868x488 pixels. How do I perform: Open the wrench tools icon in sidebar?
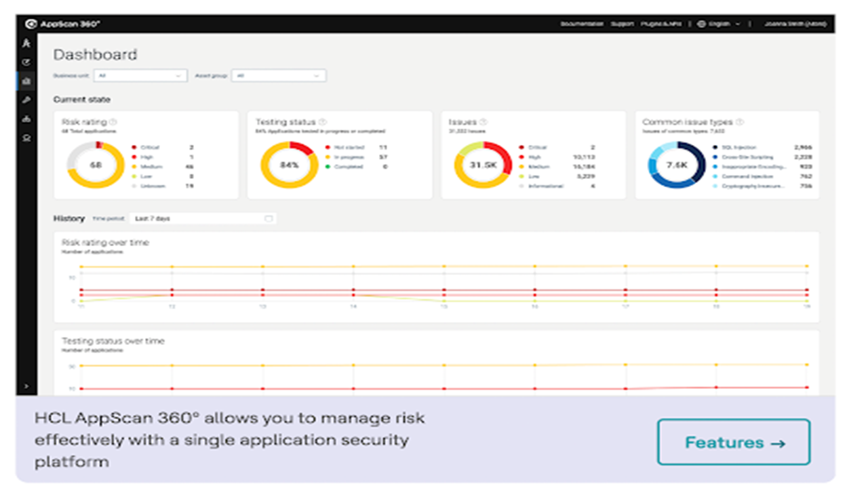coord(26,100)
